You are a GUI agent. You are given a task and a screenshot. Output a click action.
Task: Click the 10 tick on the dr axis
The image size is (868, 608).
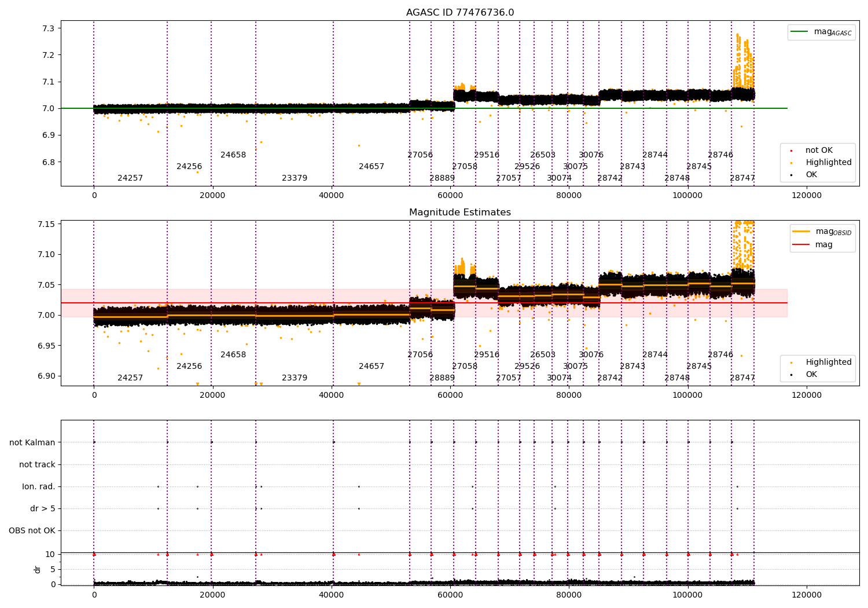pyautogui.click(x=51, y=554)
